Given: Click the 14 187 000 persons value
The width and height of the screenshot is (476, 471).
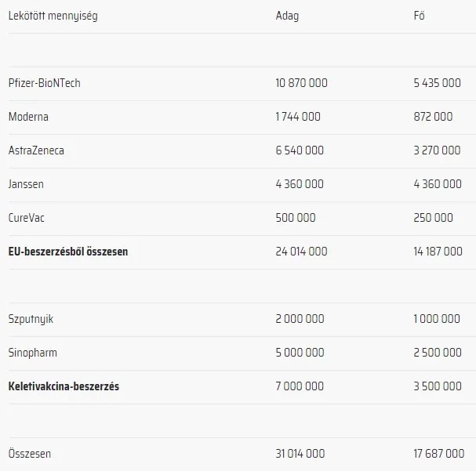Looking at the screenshot, I should (x=438, y=252).
